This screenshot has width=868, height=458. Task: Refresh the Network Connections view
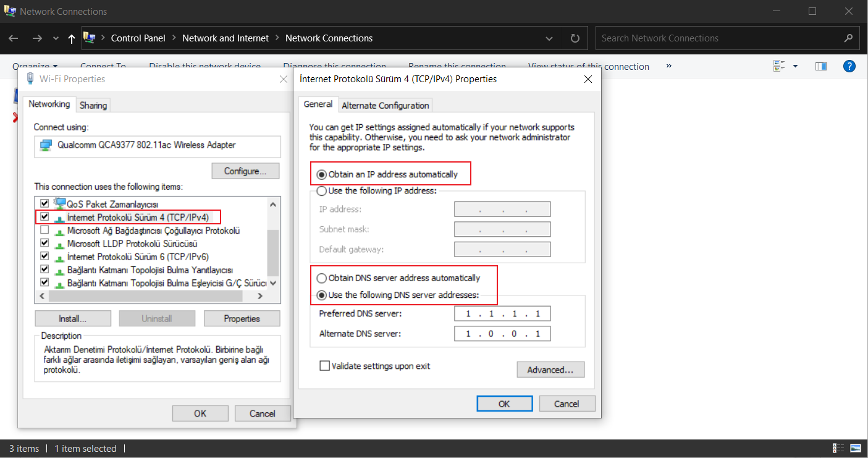coord(575,38)
